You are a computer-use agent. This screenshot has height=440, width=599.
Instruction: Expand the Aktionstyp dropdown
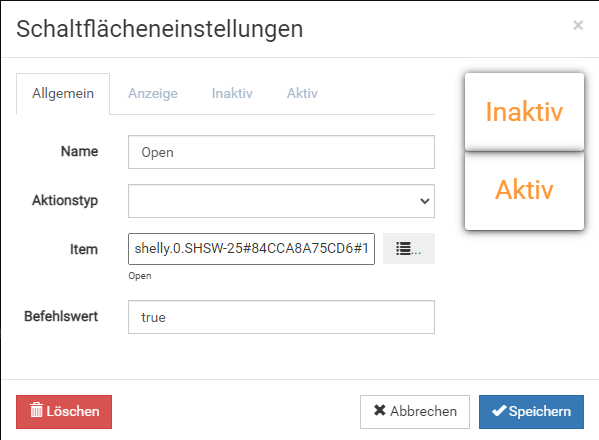(281, 201)
